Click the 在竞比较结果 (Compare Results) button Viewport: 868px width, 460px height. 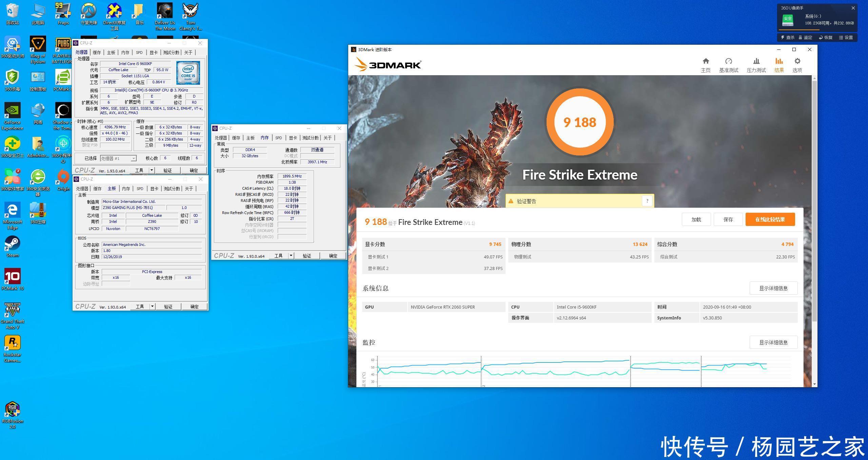[x=771, y=220]
